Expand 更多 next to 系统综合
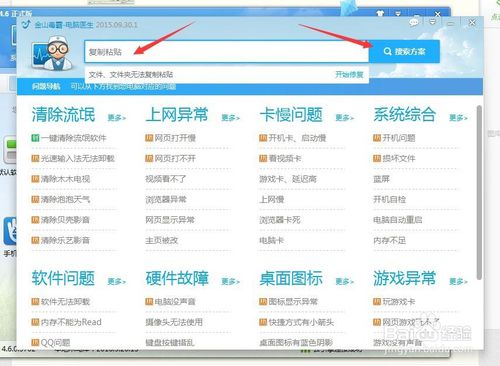Screen dimensions: 500x366 [x=458, y=118]
